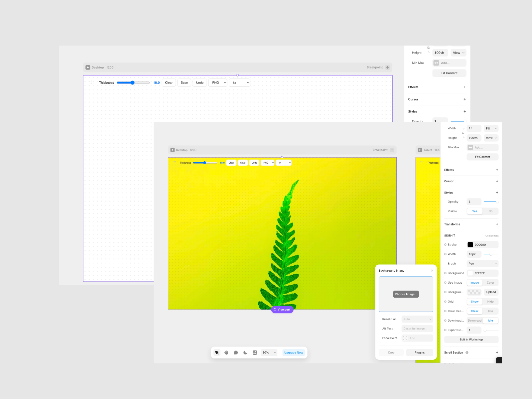This screenshot has width=532, height=399.
Task: Click variable icon beside Stroke property
Action: point(445,245)
